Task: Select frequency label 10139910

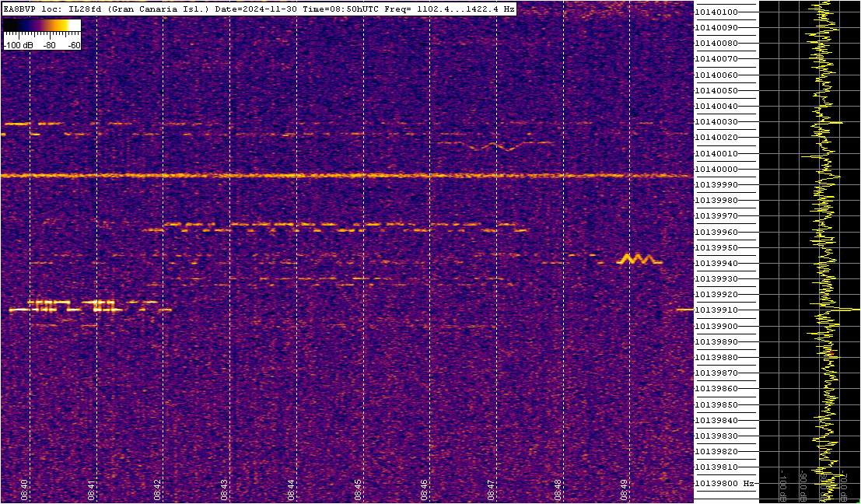Action: (716, 310)
